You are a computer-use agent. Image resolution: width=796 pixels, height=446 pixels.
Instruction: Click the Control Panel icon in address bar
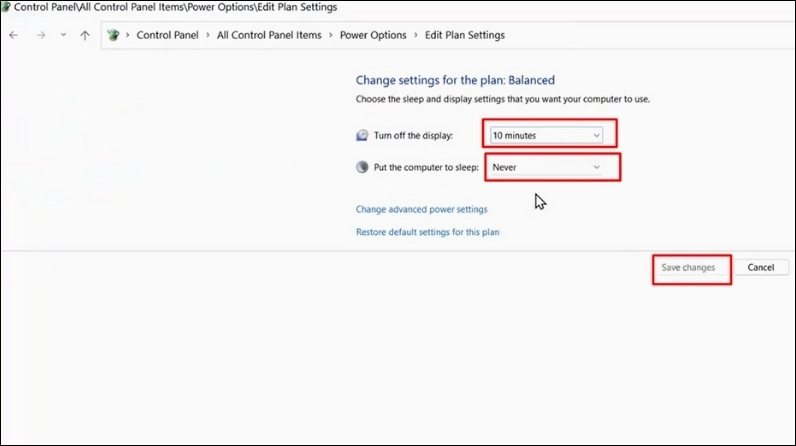113,35
